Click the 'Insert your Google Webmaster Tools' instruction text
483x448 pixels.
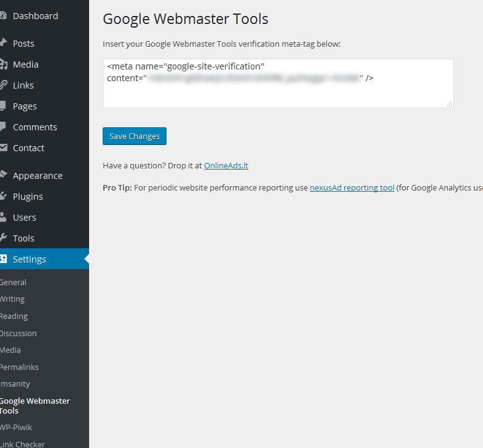click(222, 44)
